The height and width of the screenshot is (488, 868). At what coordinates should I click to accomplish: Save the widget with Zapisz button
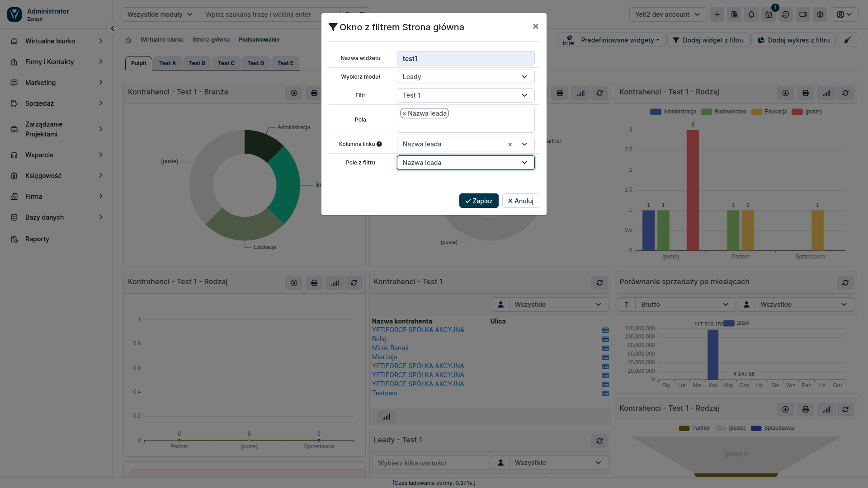pos(479,201)
